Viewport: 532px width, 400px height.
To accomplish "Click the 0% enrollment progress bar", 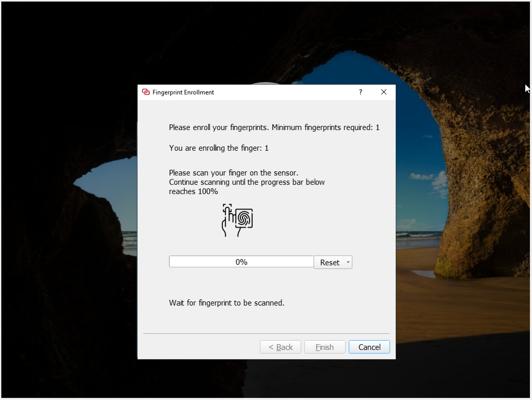I will pos(241,262).
